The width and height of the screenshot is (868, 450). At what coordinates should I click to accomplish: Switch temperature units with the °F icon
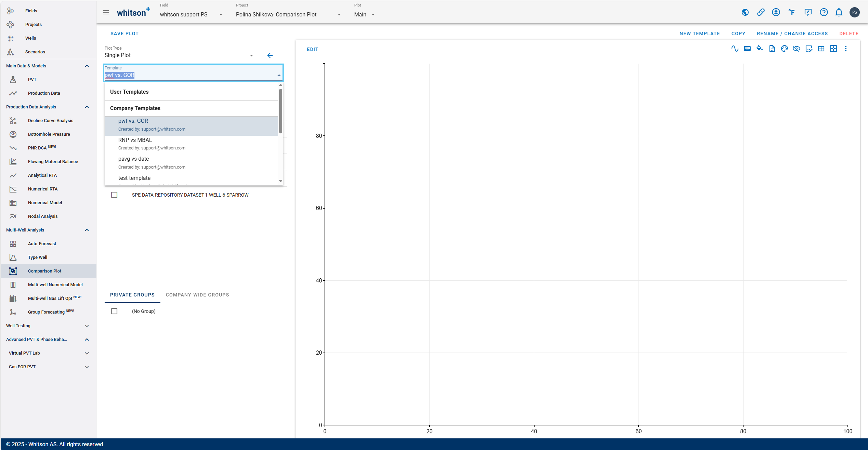(791, 12)
